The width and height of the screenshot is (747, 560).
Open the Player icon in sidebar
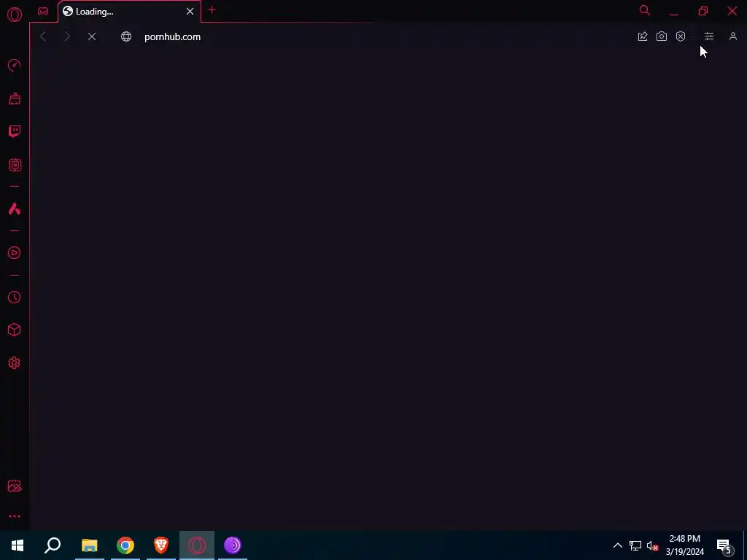[15, 253]
